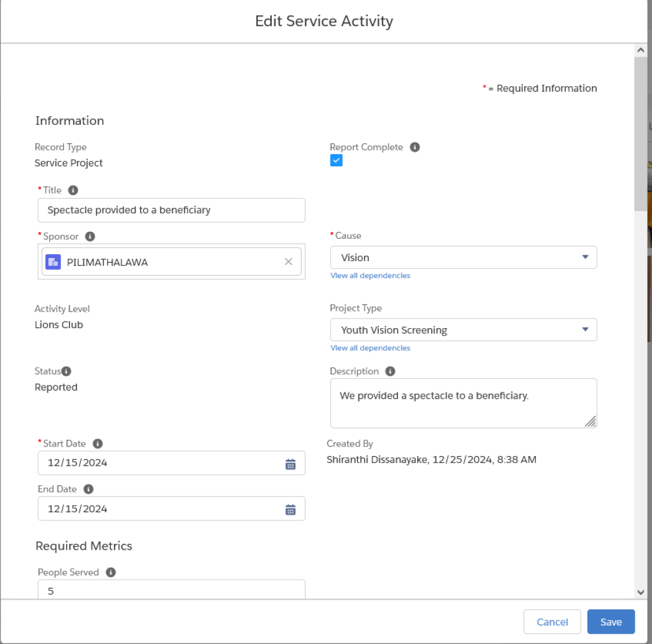Click the Lions Club activity level value
Image resolution: width=652 pixels, height=644 pixels.
point(59,324)
